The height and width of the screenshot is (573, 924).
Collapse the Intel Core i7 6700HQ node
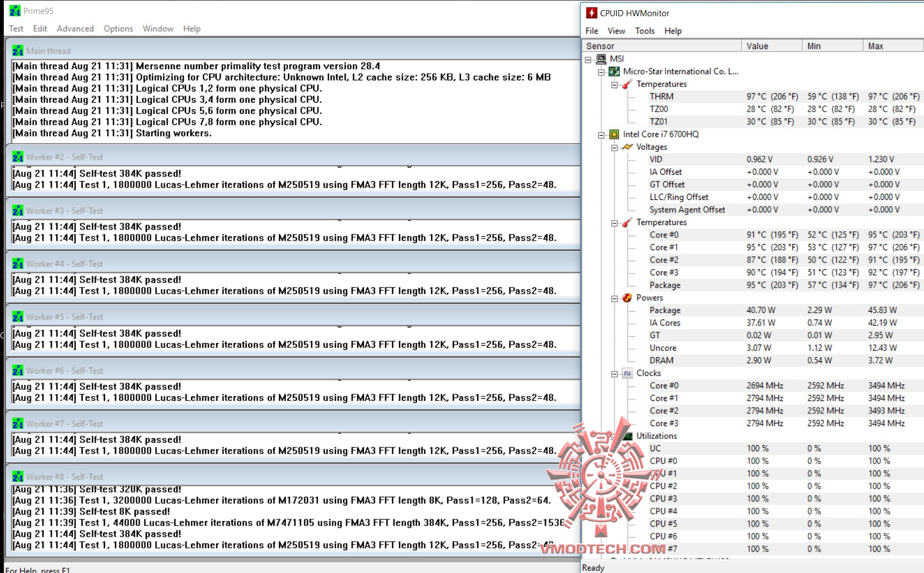(601, 135)
